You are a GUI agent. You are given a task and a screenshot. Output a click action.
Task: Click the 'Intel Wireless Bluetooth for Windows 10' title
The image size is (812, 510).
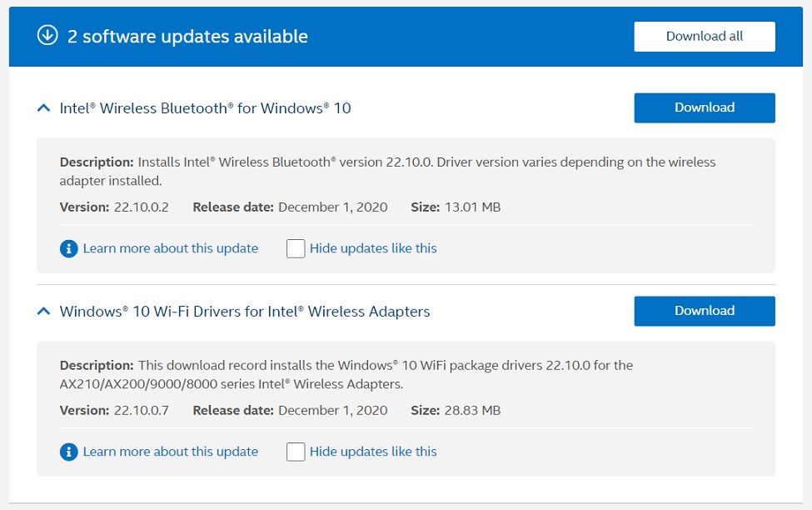(x=205, y=108)
